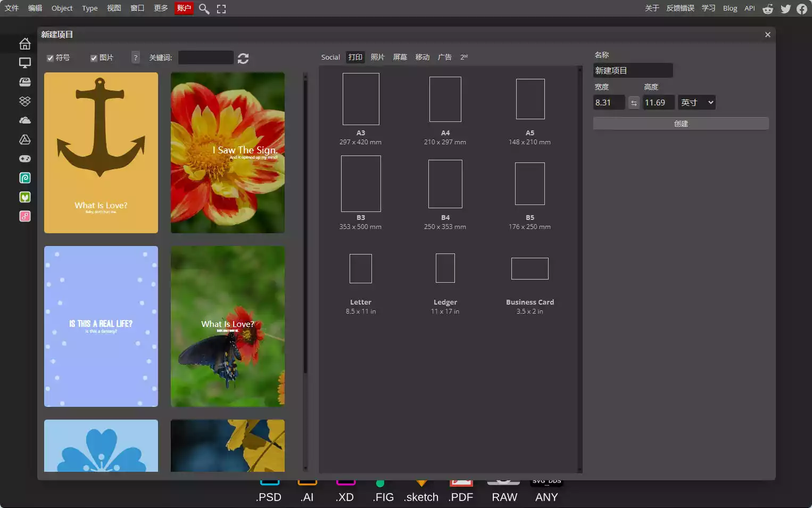Open the OneDrive cloud icon in sidebar
The image size is (812, 508).
point(25,120)
